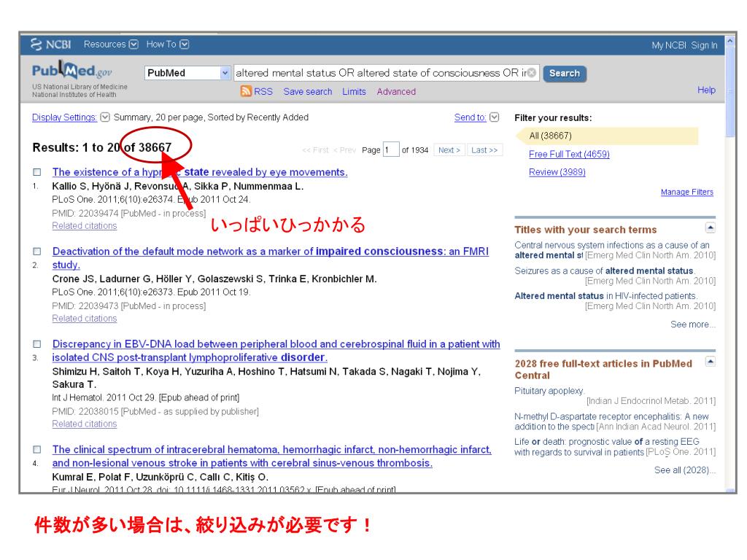Click the Send to link

point(471,117)
